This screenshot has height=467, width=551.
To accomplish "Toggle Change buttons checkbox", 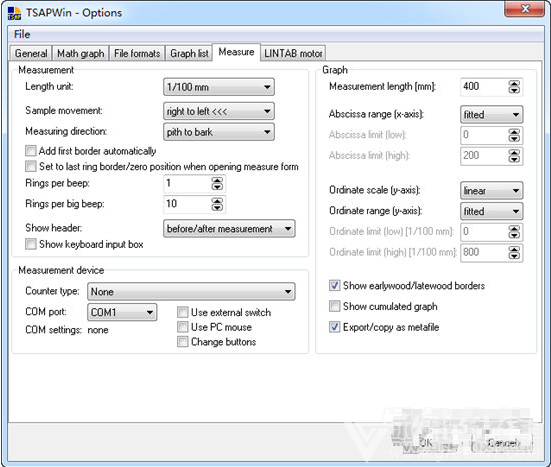I will click(182, 342).
